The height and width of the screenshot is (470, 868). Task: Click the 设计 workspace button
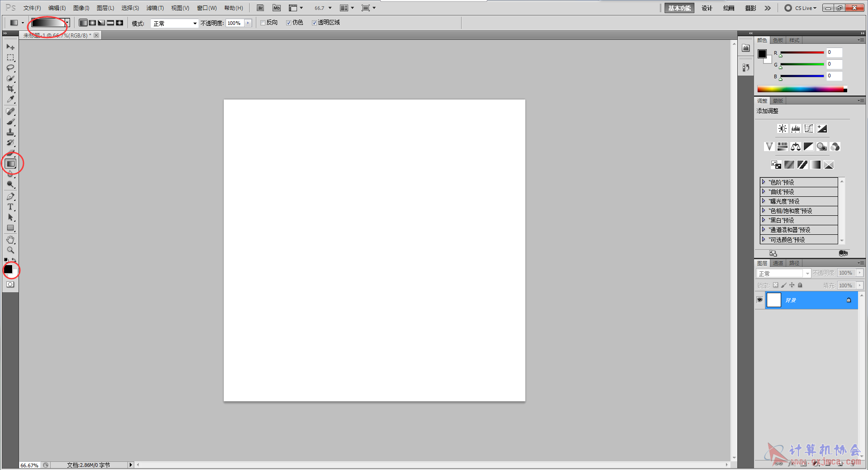[x=707, y=8]
